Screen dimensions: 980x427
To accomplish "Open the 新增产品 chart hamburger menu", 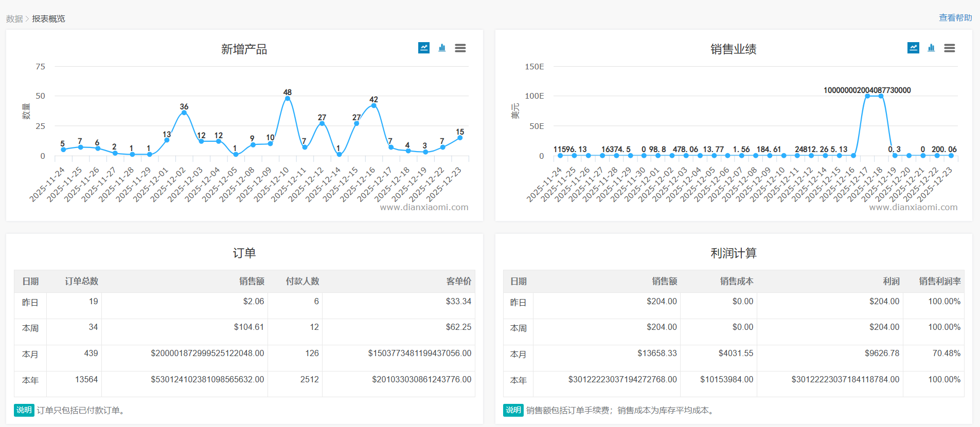I will click(460, 48).
